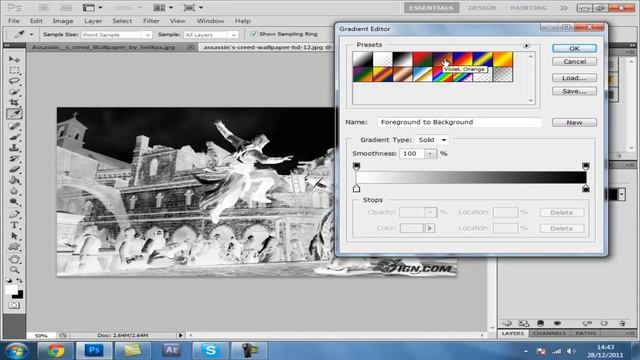Screen dimensions: 640x360
Task: Open the Layer menu
Action: click(93, 21)
